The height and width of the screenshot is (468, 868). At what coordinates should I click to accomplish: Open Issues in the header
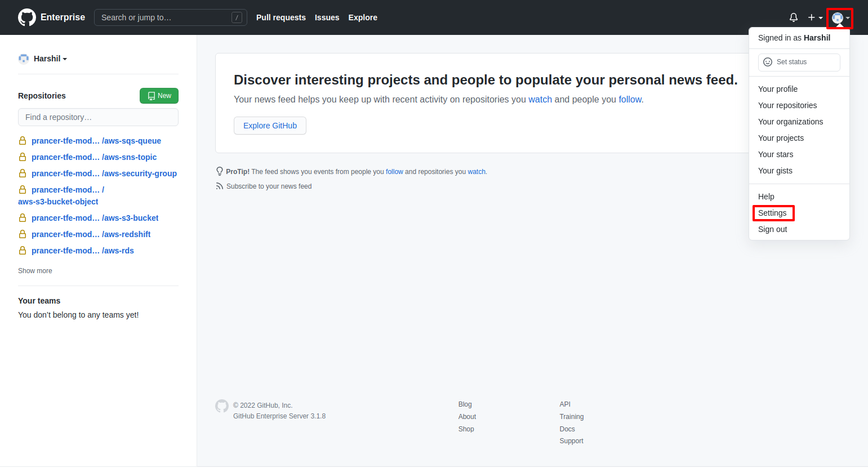pos(327,17)
